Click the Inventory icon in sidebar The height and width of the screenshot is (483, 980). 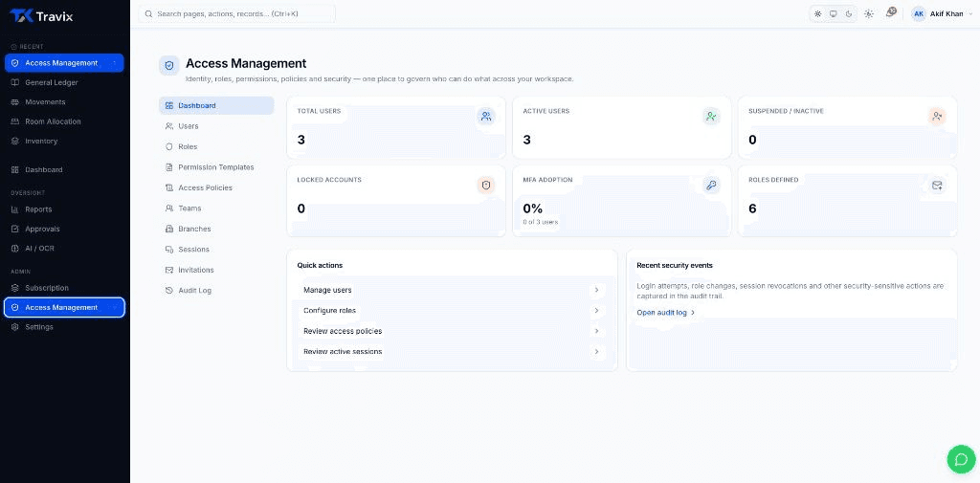(x=15, y=142)
